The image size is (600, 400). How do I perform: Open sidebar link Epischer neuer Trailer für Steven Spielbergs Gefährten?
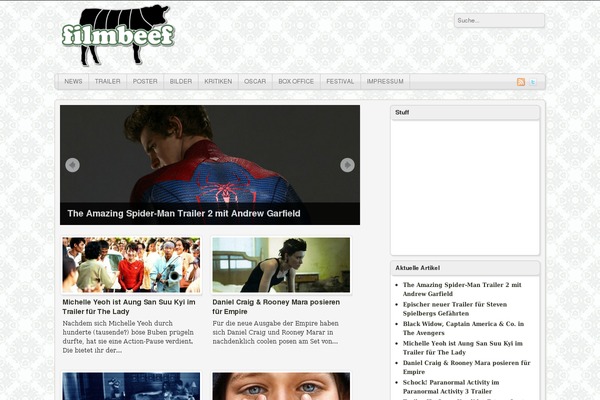pos(455,309)
